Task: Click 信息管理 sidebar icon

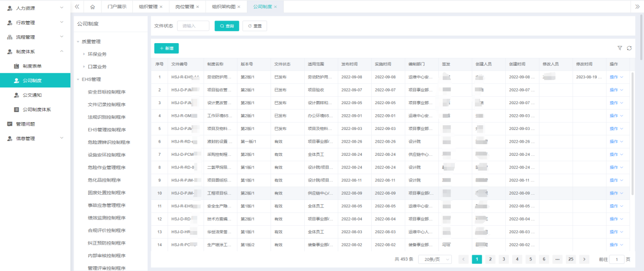Action: pos(9,138)
